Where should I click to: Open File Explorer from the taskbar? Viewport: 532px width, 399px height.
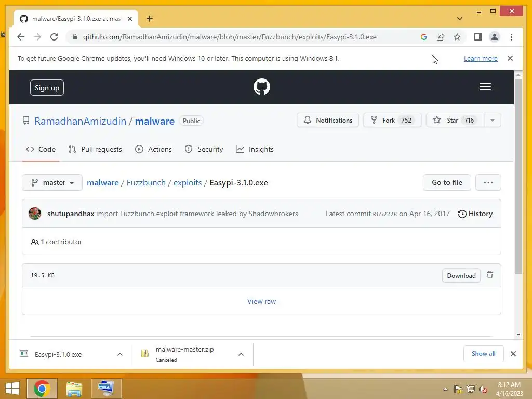(x=74, y=389)
